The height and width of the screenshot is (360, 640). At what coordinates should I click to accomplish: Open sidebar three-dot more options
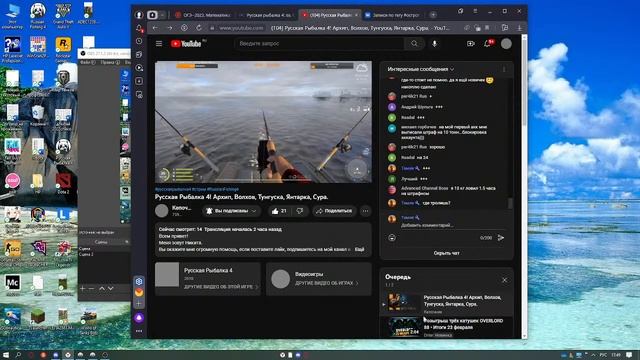139,331
